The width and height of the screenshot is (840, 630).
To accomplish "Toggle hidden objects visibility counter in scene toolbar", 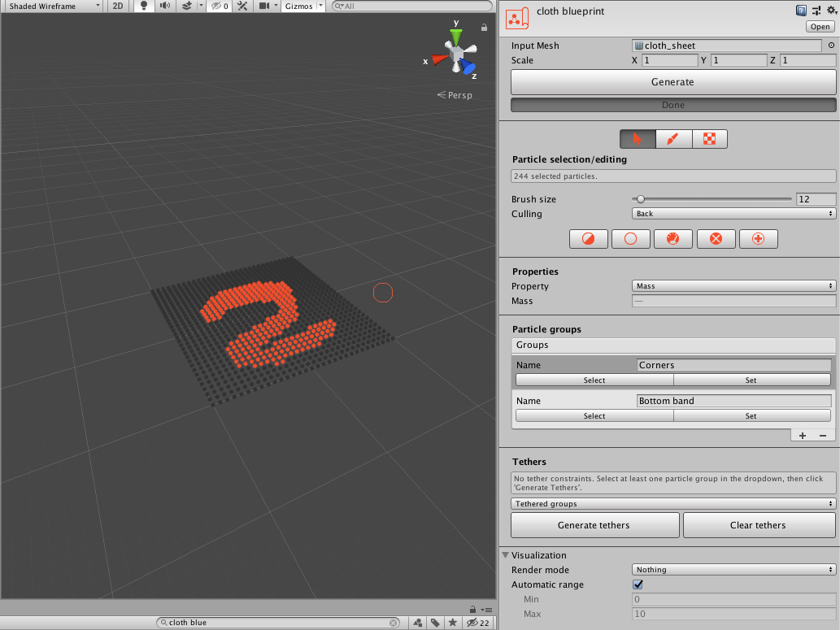I will tap(220, 6).
